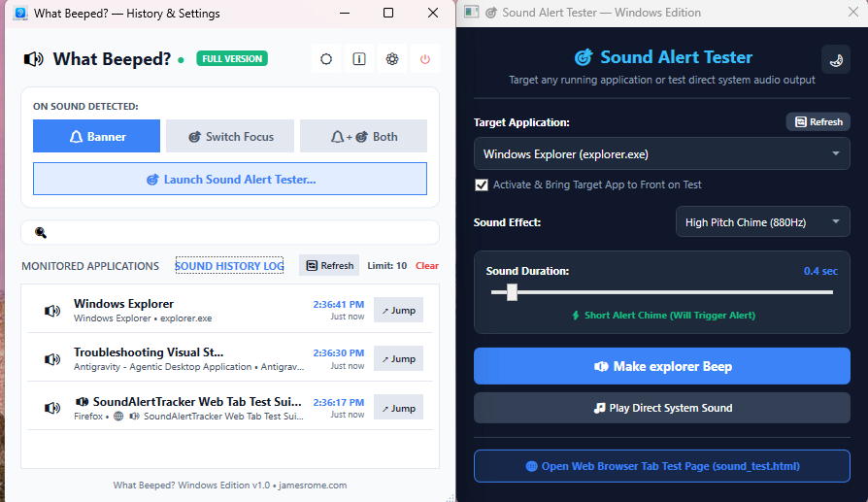
Task: Click the magnifier icon in the search box
Action: coord(41,232)
